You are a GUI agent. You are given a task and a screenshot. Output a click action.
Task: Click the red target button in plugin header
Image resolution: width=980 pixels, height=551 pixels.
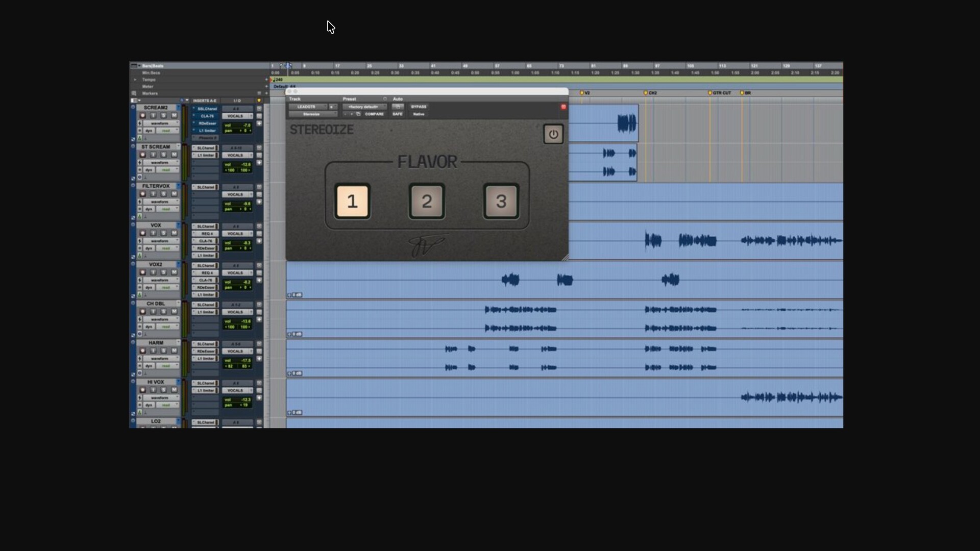[x=563, y=107]
